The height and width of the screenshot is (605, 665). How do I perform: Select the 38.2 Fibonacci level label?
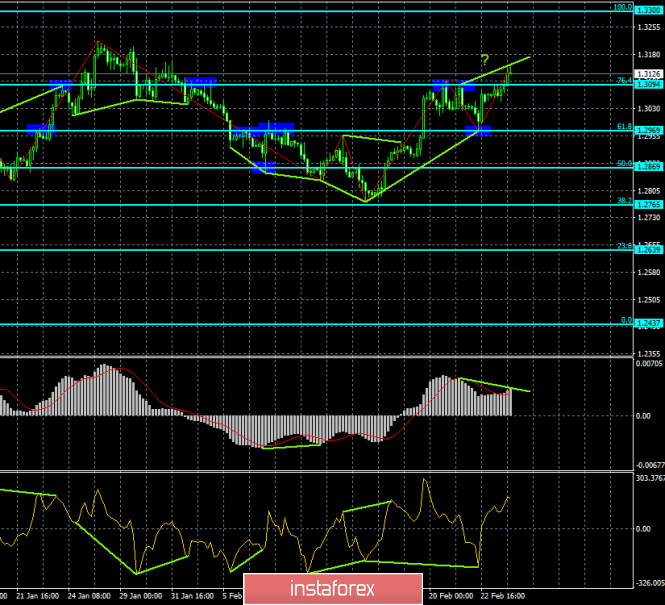624,201
